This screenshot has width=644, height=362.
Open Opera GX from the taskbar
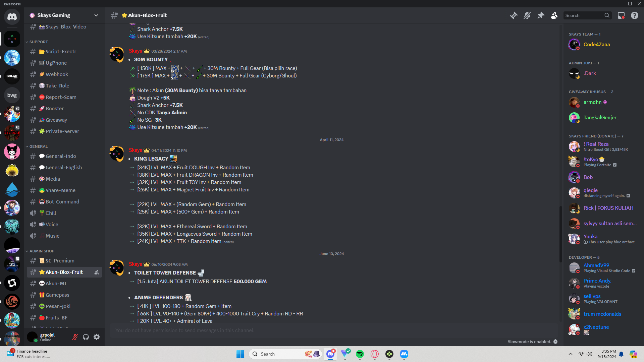pos(375,354)
